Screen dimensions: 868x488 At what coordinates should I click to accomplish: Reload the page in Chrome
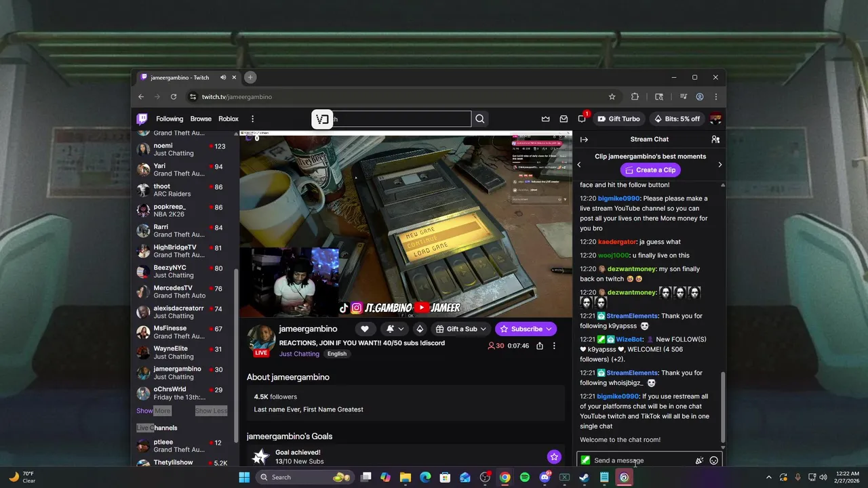pyautogui.click(x=174, y=97)
